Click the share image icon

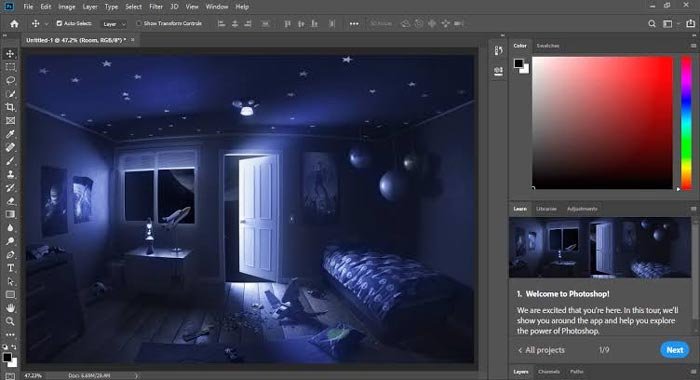pyautogui.click(x=690, y=24)
